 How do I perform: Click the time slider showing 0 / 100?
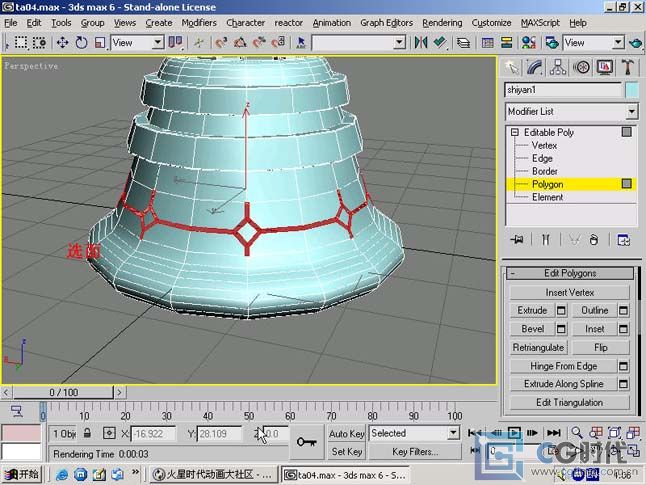click(63, 392)
